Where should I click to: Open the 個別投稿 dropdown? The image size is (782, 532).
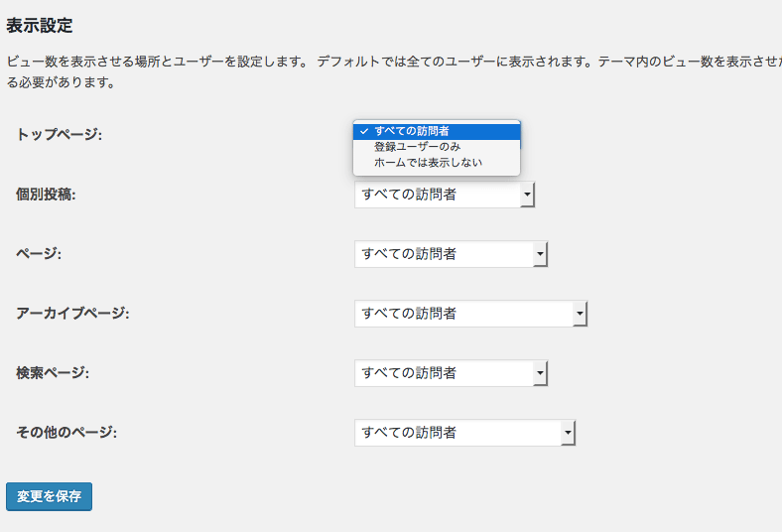[x=445, y=195]
